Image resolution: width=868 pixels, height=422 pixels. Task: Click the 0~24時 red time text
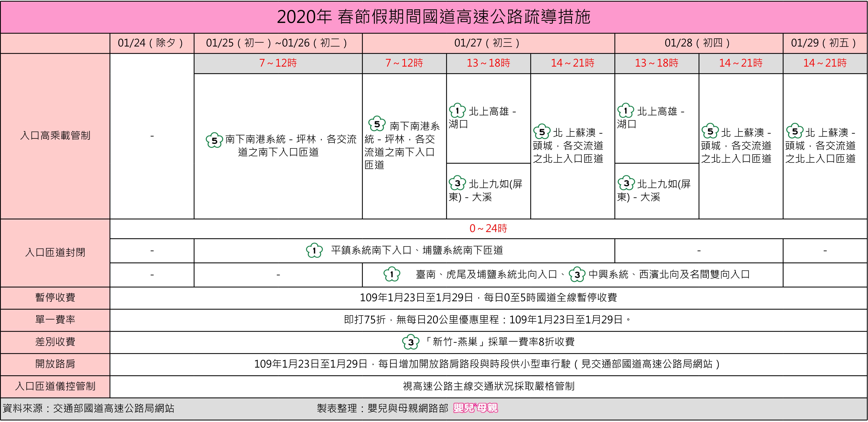click(x=488, y=229)
